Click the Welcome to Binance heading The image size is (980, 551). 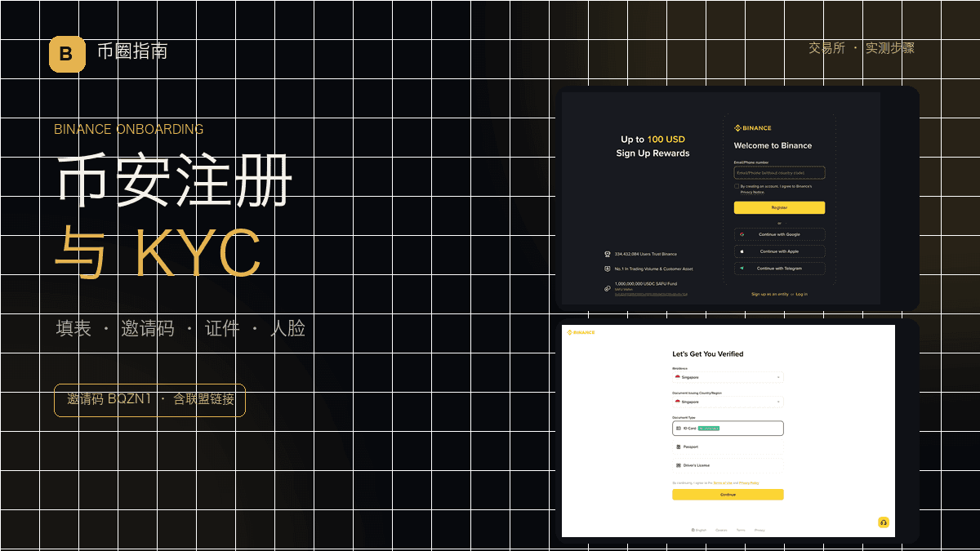(x=773, y=145)
